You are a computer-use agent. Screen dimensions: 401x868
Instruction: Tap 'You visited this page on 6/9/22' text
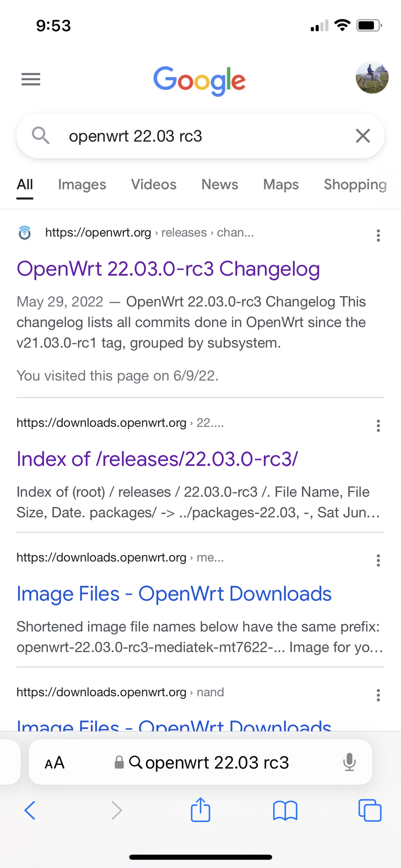click(117, 376)
